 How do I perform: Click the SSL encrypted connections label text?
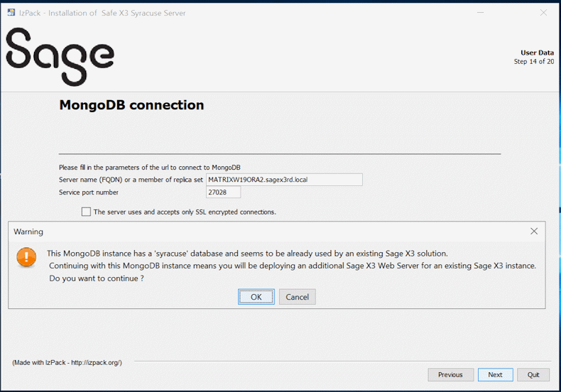[185, 212]
